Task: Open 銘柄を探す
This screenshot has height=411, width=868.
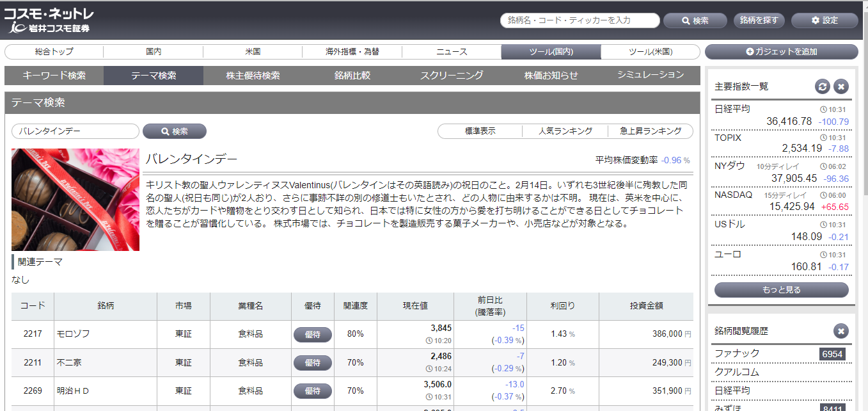Action: 759,20
